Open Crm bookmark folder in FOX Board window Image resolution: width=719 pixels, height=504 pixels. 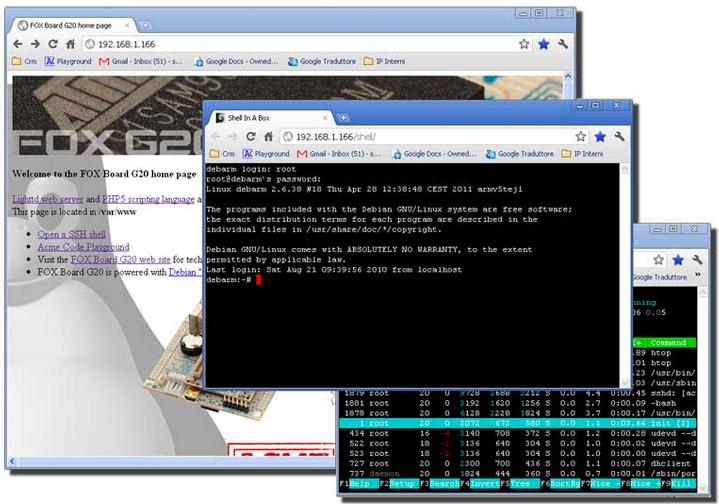[24, 61]
